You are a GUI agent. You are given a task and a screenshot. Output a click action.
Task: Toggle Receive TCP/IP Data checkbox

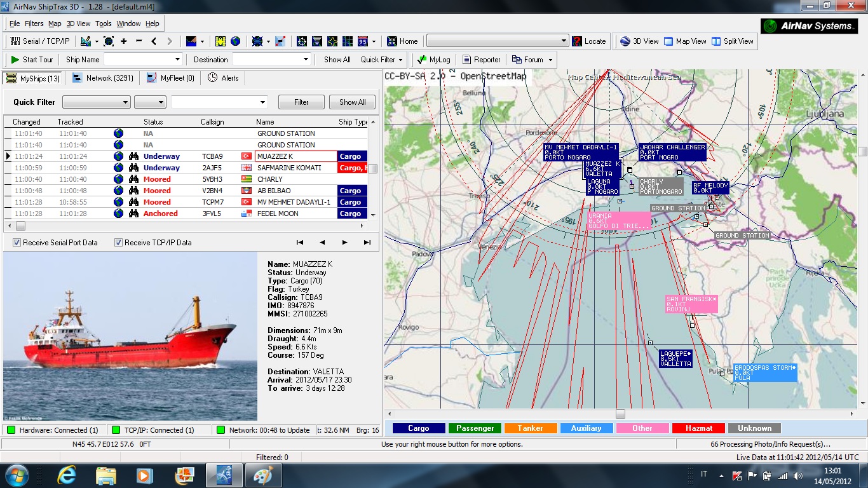(118, 243)
